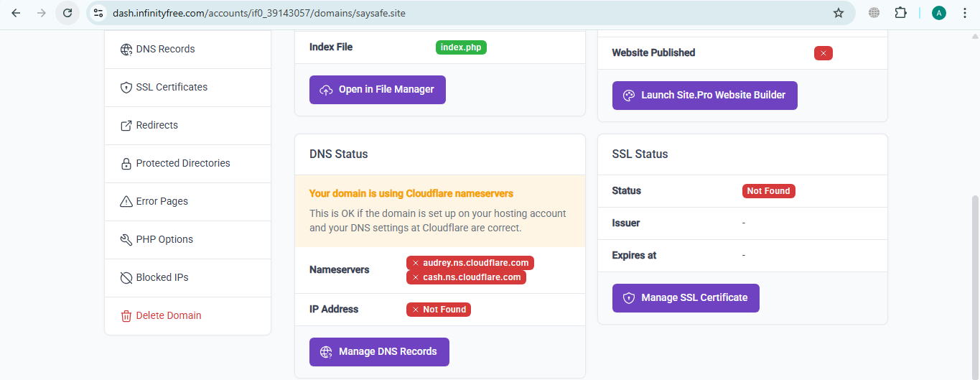Open the PHP Options sidebar item
Screen dimensions: 980x380
pyautogui.click(x=164, y=240)
